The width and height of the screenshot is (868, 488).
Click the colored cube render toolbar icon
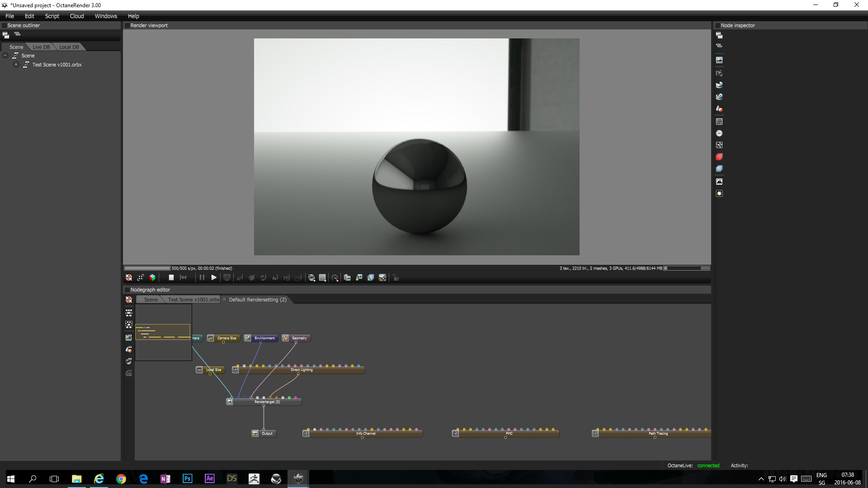152,278
